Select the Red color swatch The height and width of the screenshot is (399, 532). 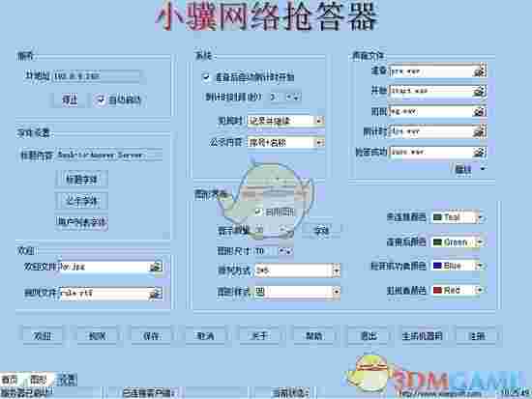point(437,290)
